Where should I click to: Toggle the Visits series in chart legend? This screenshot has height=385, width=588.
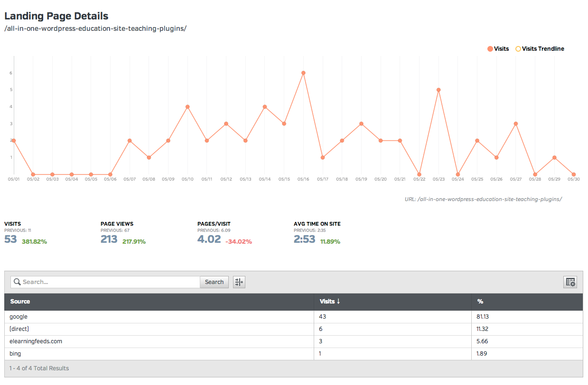click(498, 49)
